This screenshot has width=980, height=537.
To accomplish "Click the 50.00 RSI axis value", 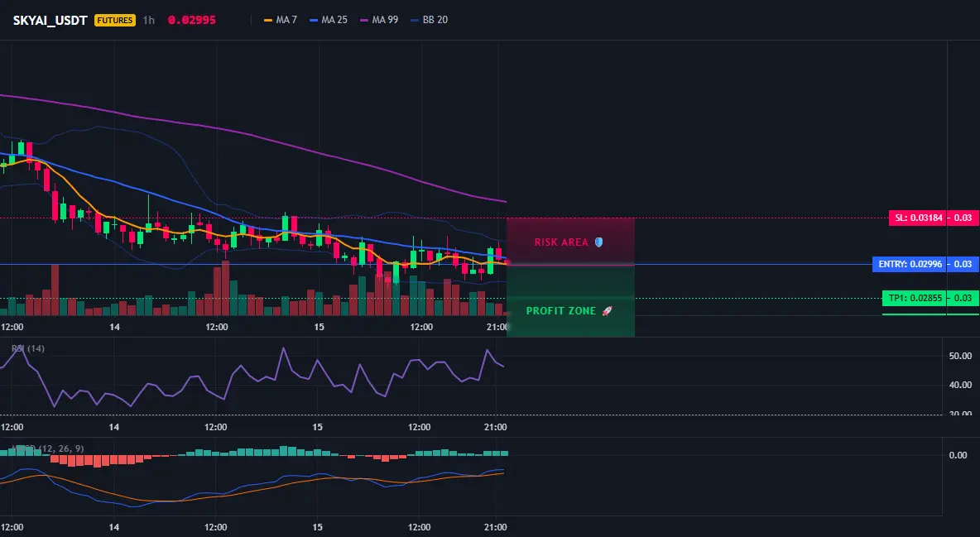I will pyautogui.click(x=960, y=356).
